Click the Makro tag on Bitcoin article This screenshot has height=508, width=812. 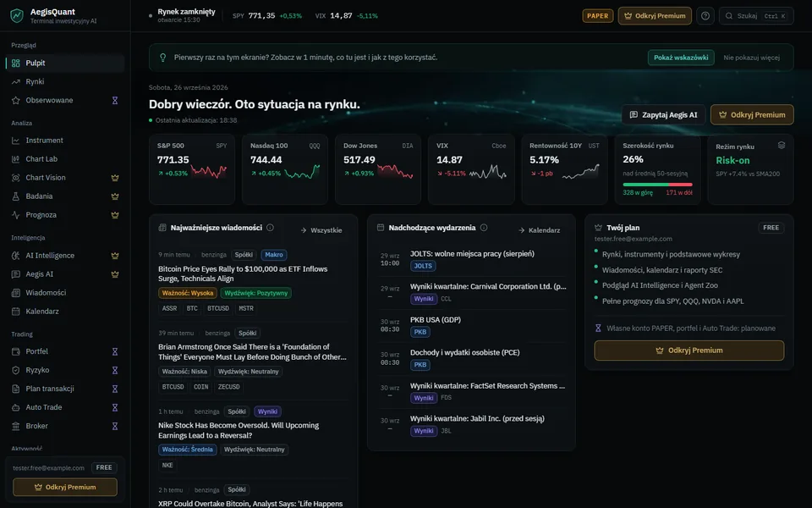274,255
